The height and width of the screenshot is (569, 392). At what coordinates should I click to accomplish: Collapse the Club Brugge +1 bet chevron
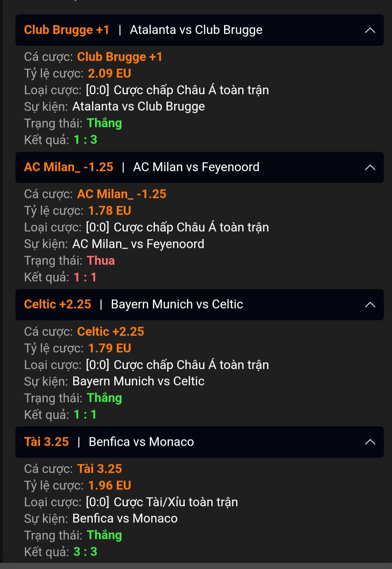(x=370, y=30)
